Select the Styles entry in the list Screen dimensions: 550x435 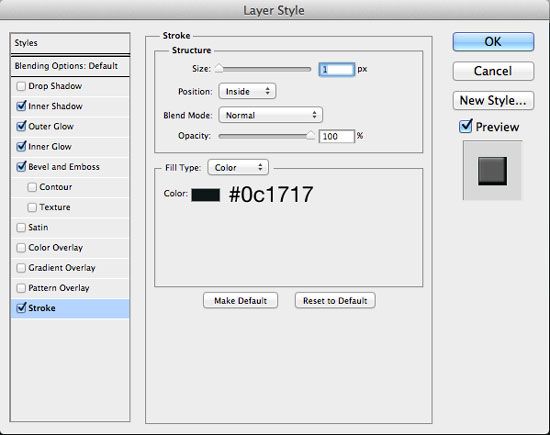coord(70,43)
